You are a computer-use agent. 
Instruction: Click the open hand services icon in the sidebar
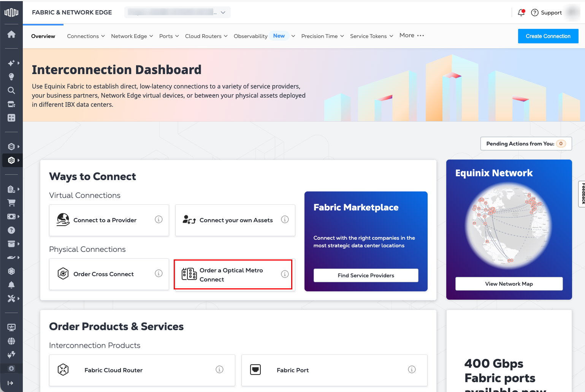click(x=11, y=258)
